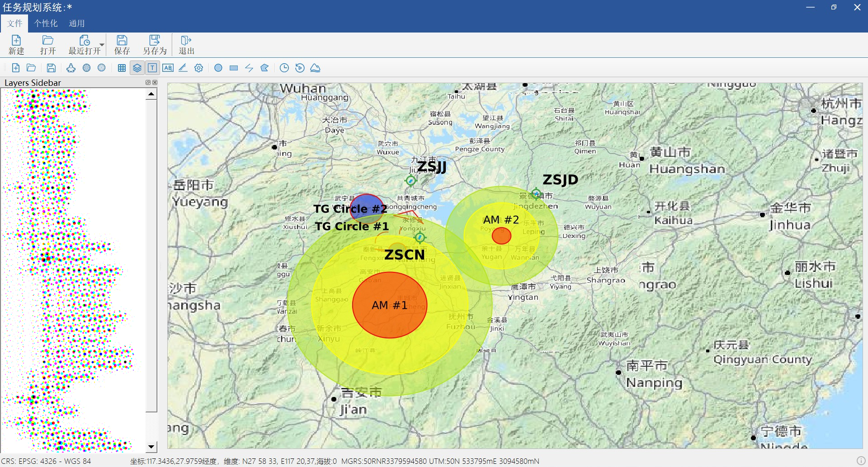Open the terrain mountain icon tool
The width and height of the screenshot is (868, 467).
coord(315,68)
